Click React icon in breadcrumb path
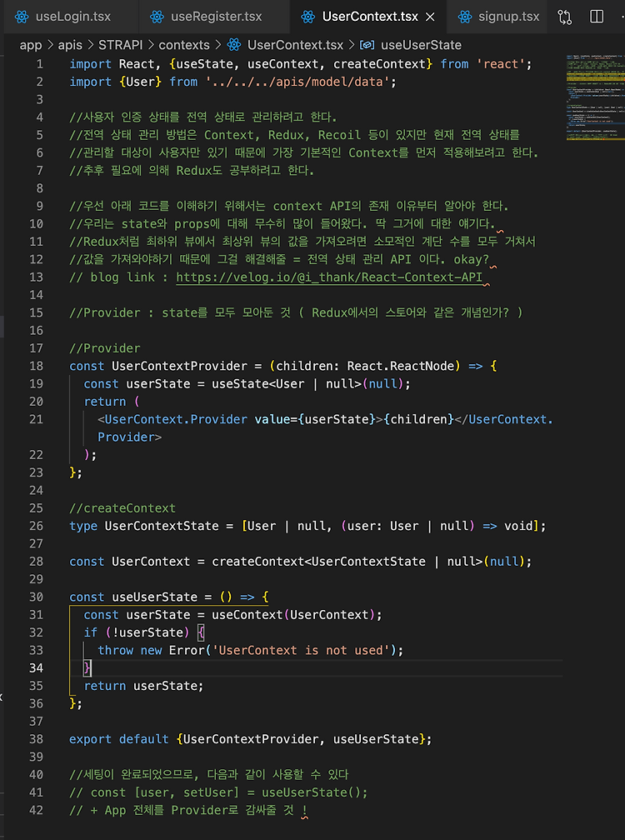The height and width of the screenshot is (840, 625). [x=234, y=45]
